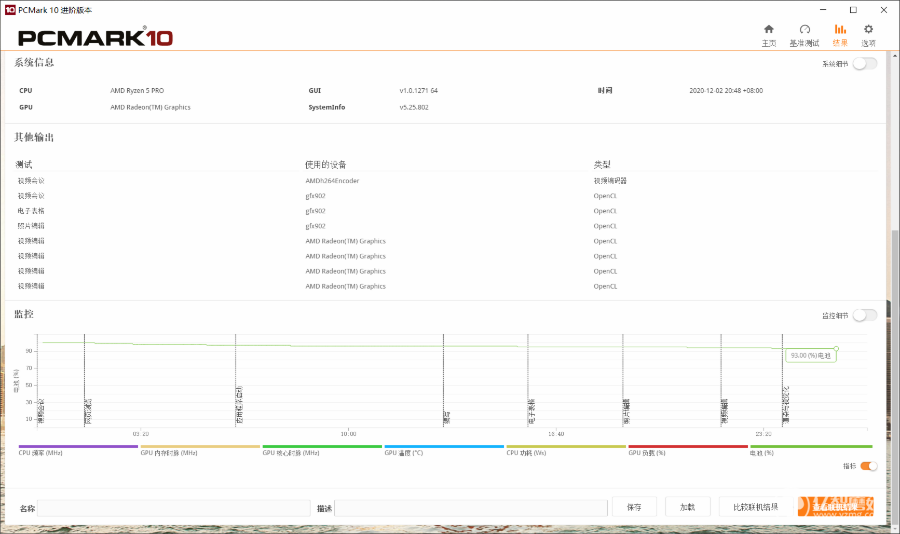Image resolution: width=900 pixels, height=534 pixels.
Task: Click the 保存 save button
Action: (634, 507)
